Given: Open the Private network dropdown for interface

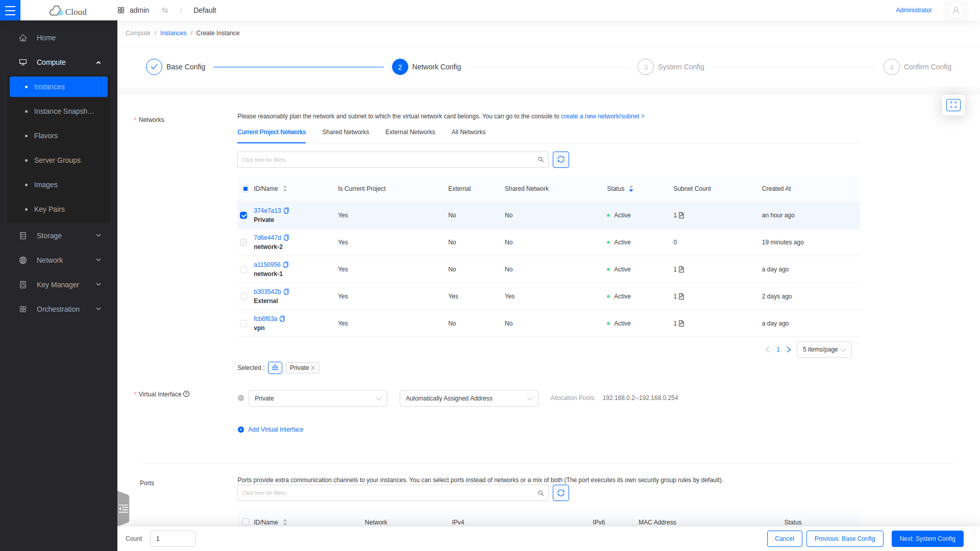Looking at the screenshot, I should point(318,398).
